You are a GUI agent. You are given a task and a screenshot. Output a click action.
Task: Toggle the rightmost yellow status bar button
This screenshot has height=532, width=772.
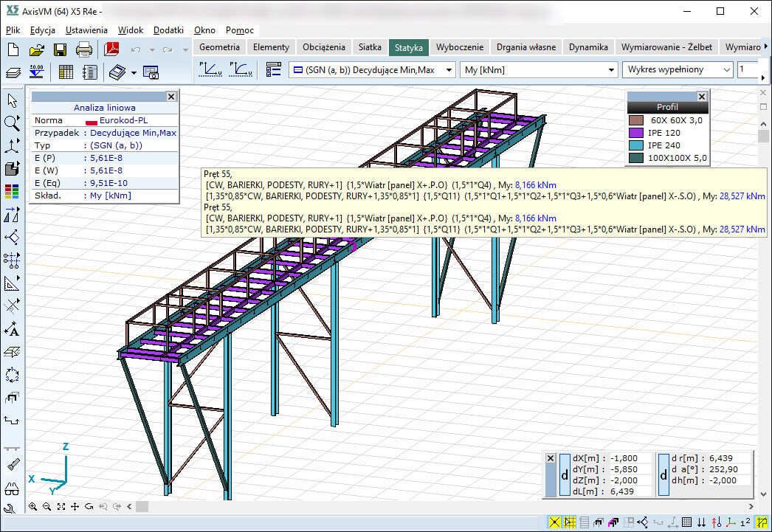tap(762, 523)
